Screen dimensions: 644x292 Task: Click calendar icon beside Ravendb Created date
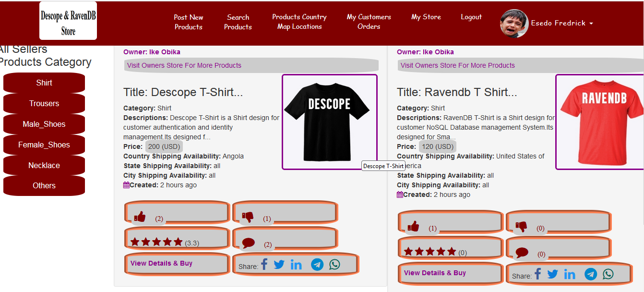click(400, 195)
